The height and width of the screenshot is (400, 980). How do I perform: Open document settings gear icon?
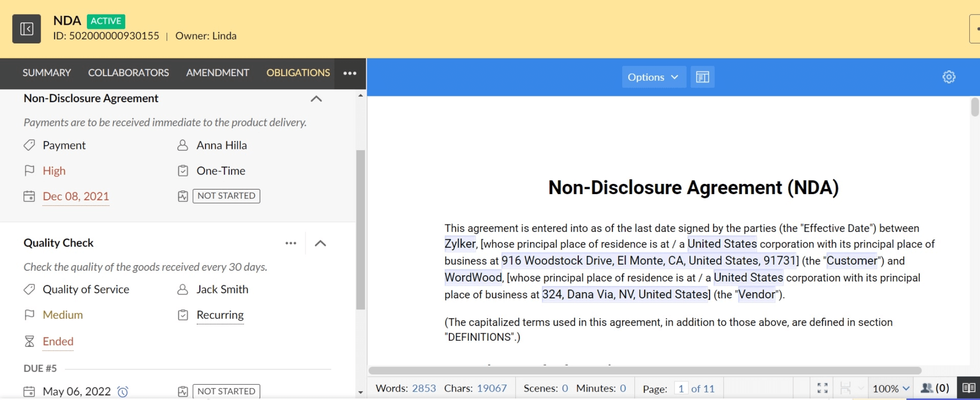coord(949,77)
